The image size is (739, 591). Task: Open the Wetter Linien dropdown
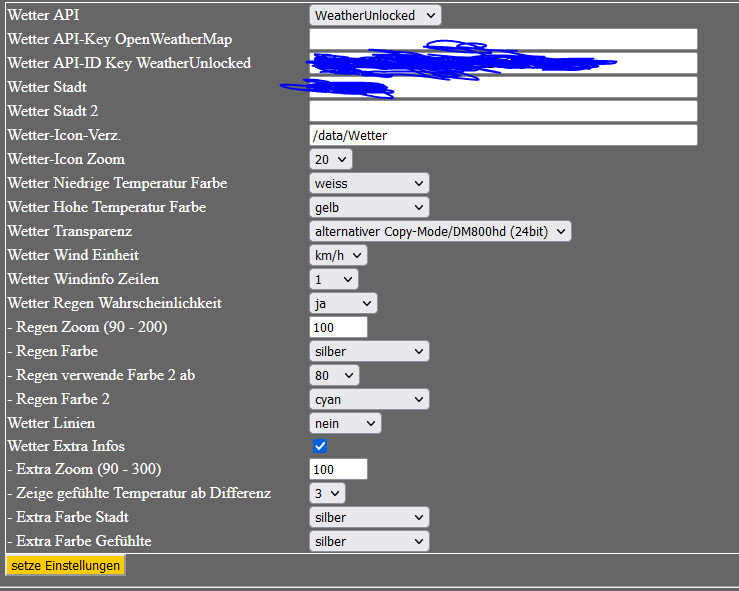(x=345, y=423)
